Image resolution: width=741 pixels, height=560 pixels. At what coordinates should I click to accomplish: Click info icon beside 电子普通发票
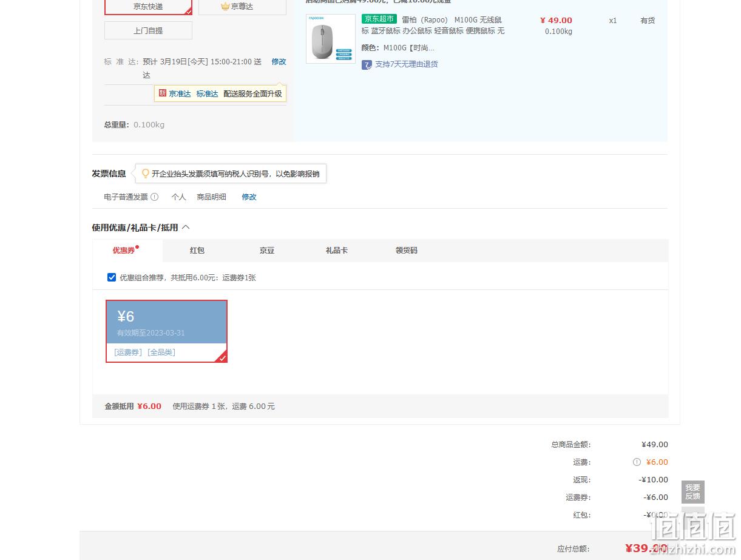155,197
